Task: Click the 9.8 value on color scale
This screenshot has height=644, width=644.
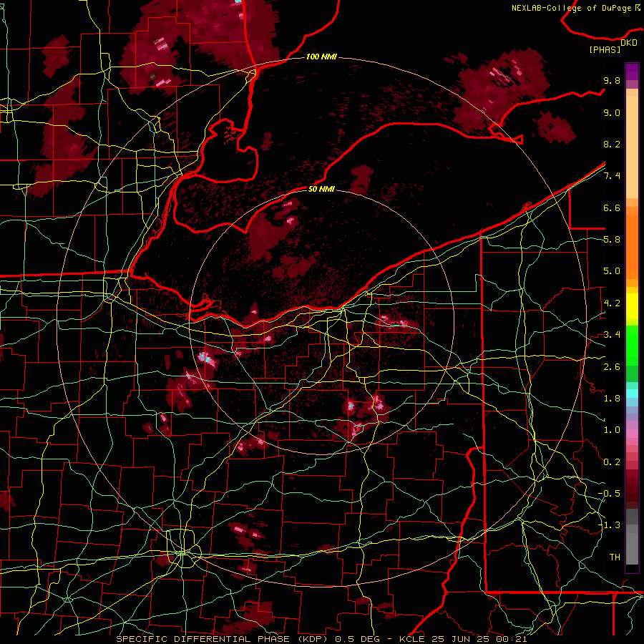Action: [x=612, y=80]
